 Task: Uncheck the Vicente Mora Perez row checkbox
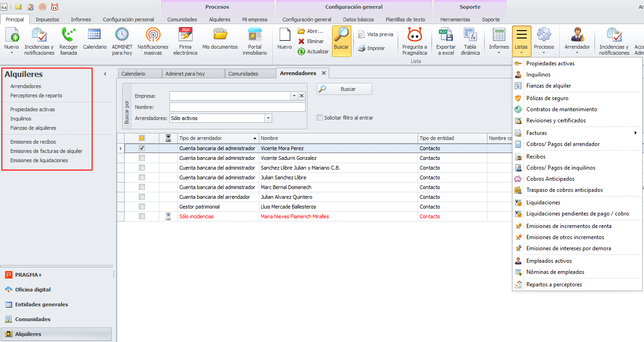[142, 148]
